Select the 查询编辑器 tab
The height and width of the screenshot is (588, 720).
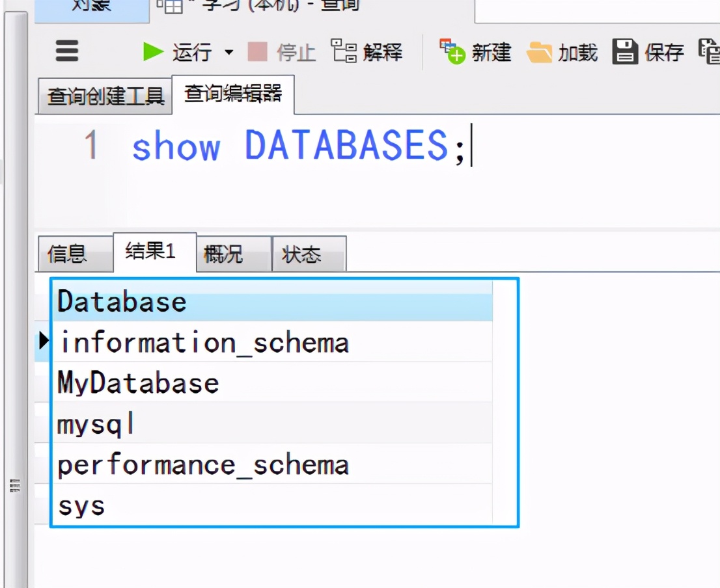click(x=232, y=94)
